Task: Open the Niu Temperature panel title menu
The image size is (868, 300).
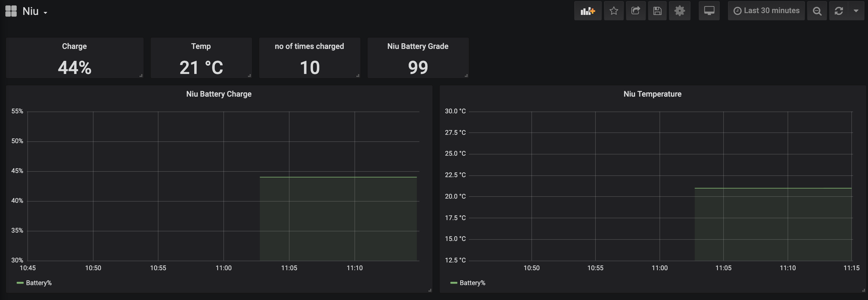Action: [652, 94]
